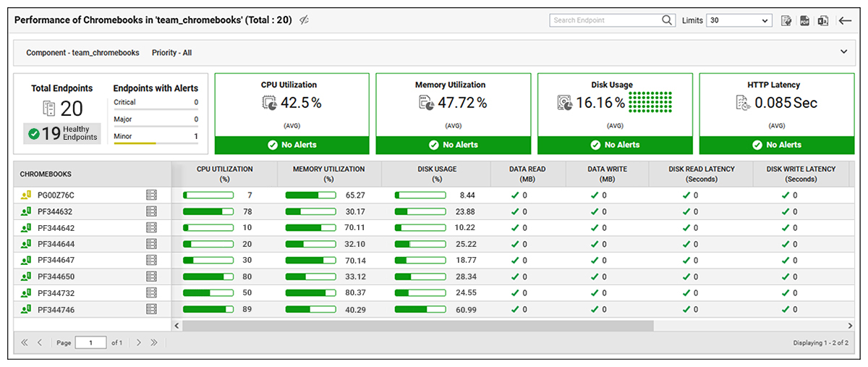Go back using the left arrow icon
The image size is (868, 367).
tap(844, 21)
